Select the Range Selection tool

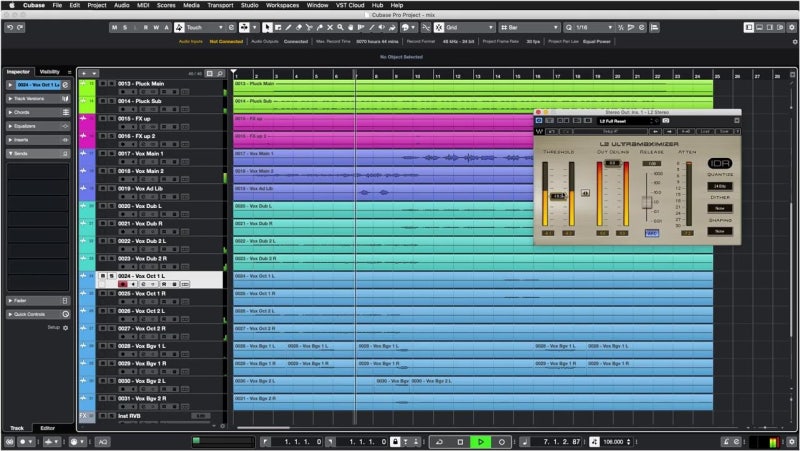coord(278,28)
